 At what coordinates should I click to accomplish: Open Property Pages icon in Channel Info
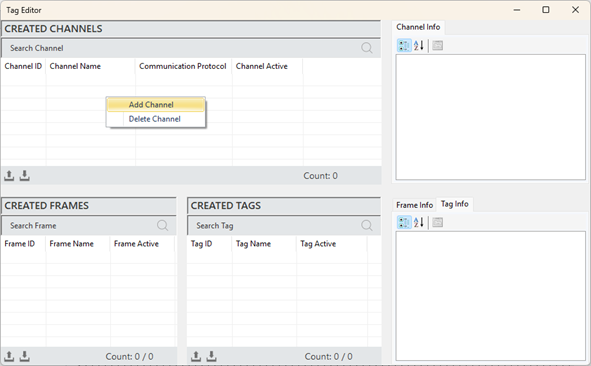click(437, 46)
